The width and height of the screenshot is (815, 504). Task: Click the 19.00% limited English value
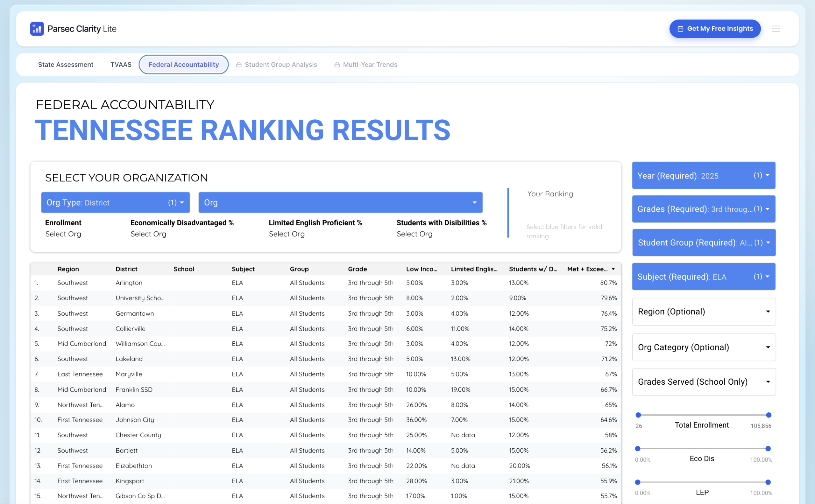[461, 390]
